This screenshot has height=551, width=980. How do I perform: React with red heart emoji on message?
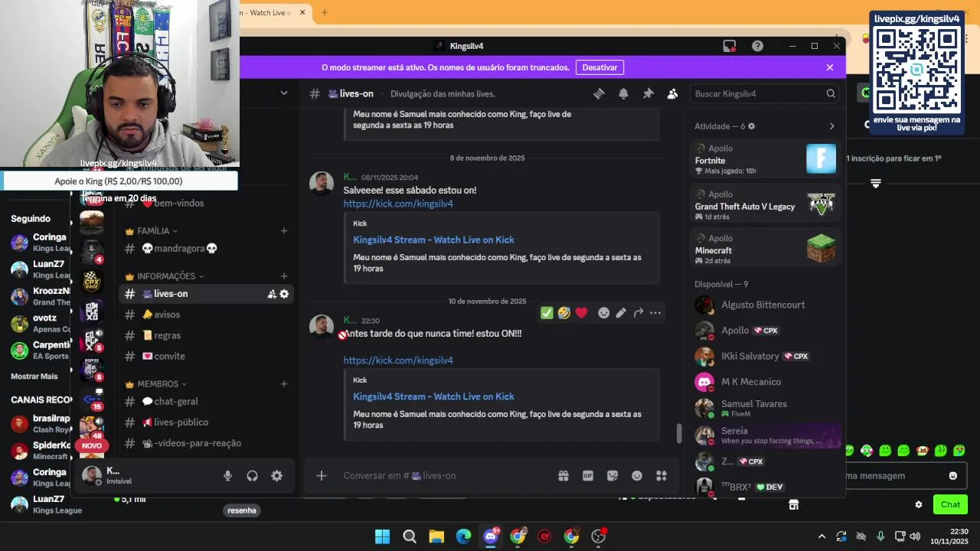tap(581, 313)
